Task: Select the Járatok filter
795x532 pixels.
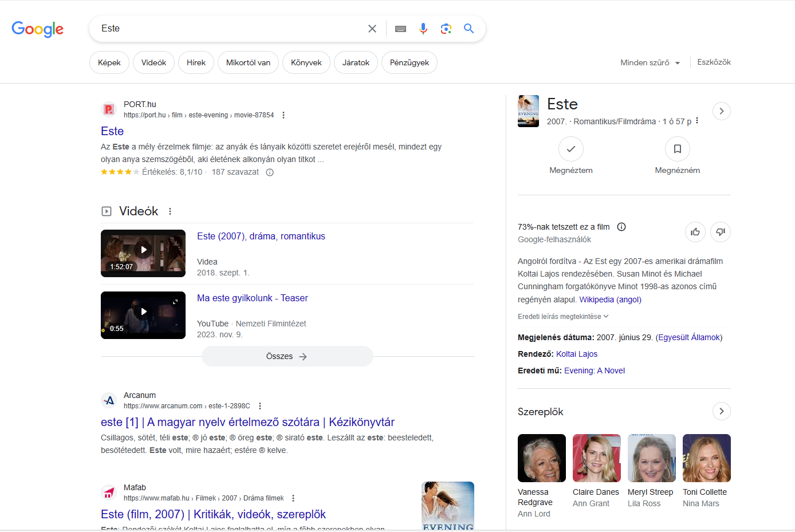Action: [x=356, y=62]
